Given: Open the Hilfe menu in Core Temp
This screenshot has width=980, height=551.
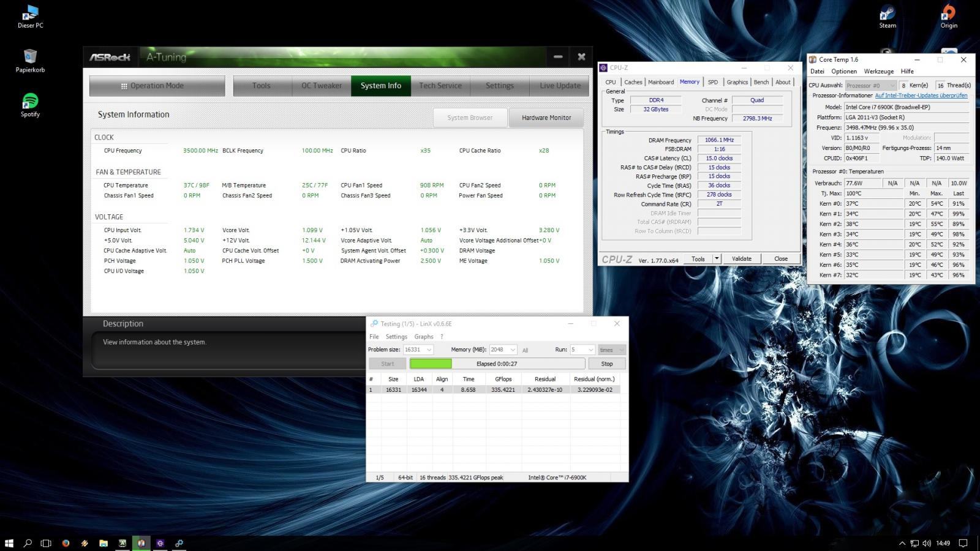Looking at the screenshot, I should point(907,71).
